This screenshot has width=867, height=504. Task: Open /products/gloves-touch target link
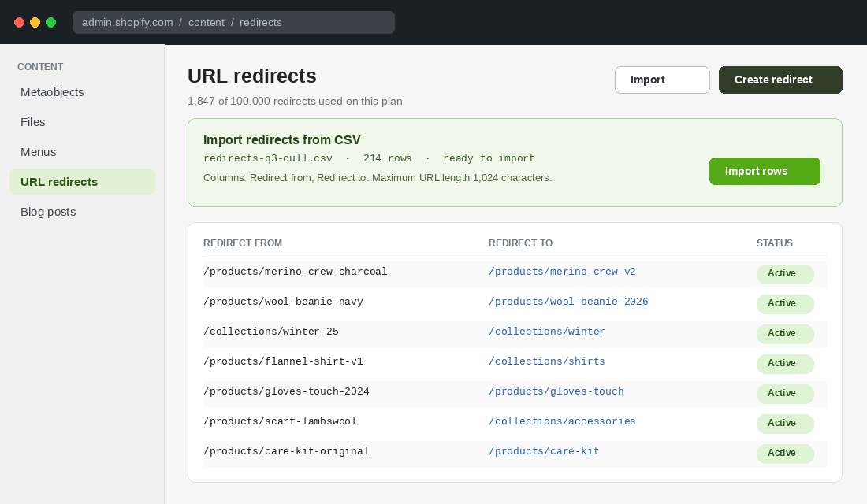click(x=556, y=391)
